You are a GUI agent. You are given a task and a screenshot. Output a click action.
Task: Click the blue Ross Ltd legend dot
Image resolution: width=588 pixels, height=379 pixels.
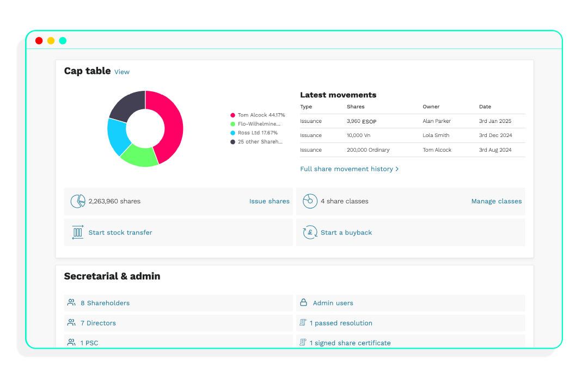pos(233,133)
